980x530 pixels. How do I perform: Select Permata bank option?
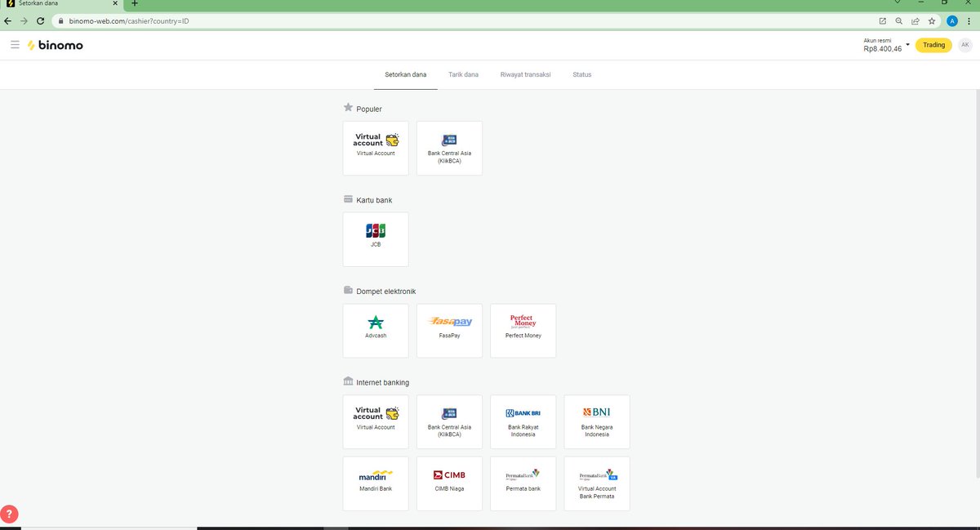click(x=523, y=483)
